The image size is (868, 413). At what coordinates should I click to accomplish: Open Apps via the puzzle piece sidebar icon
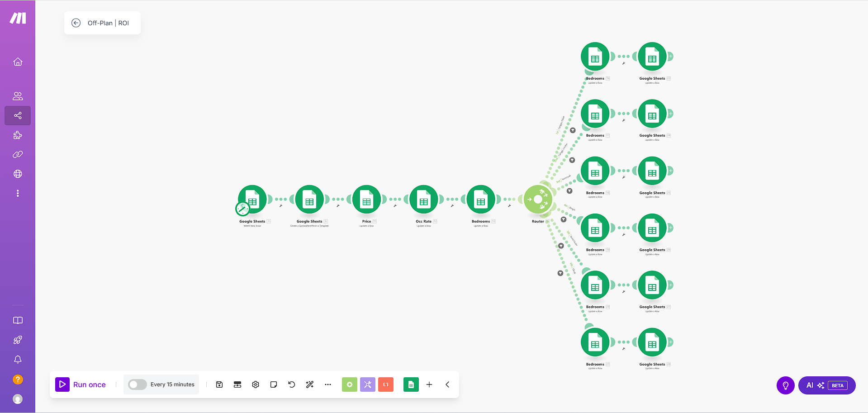[x=18, y=135]
